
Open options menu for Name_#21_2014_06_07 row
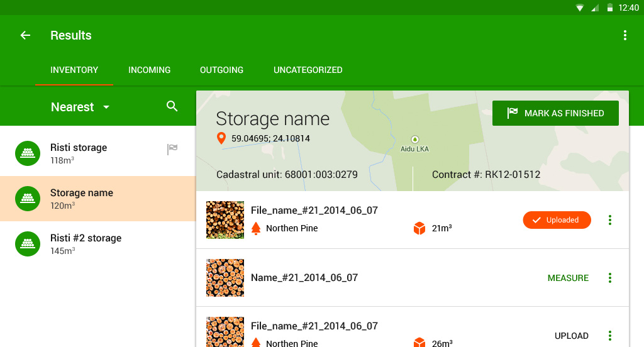point(609,278)
